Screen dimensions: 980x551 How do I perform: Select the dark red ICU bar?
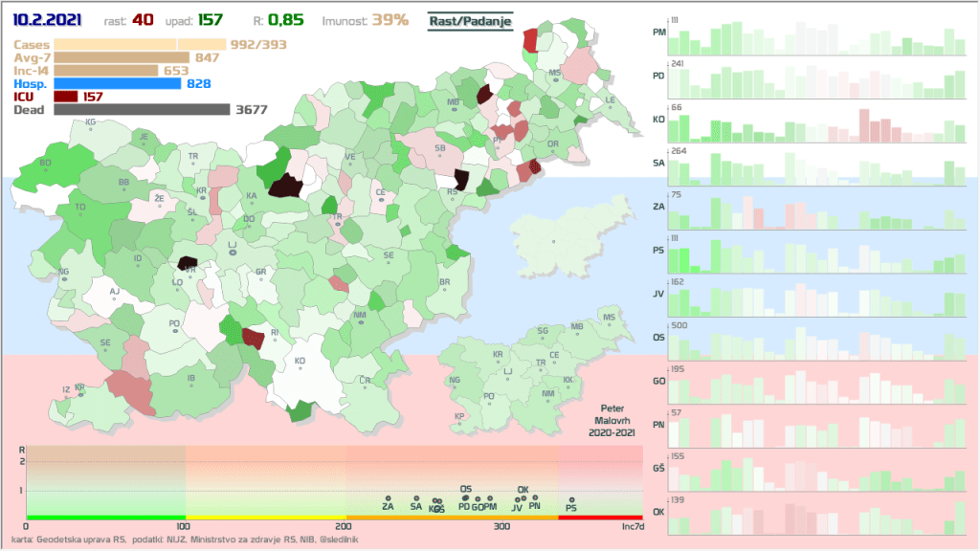pyautogui.click(x=66, y=97)
